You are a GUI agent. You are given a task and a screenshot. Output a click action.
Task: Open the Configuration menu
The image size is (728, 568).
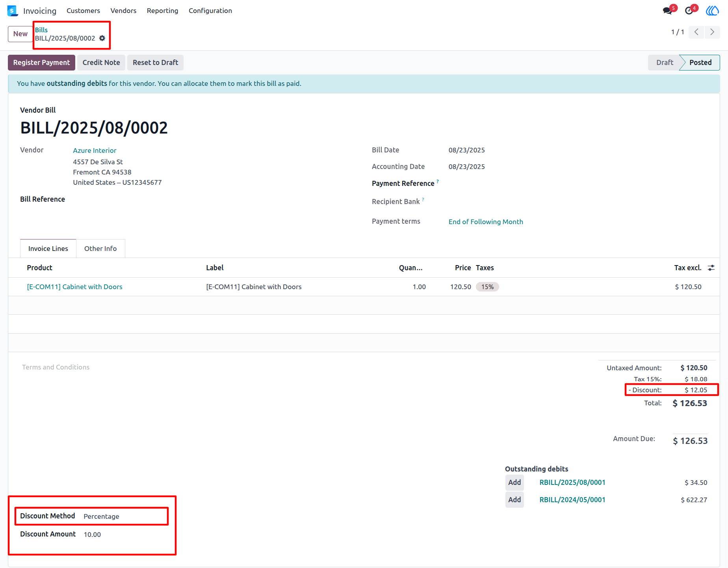(x=210, y=11)
